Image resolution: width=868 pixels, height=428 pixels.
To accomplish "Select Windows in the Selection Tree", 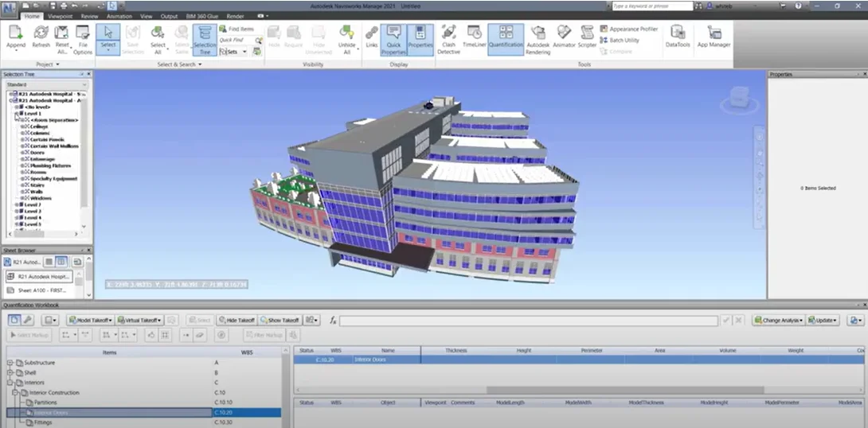I will (41, 198).
